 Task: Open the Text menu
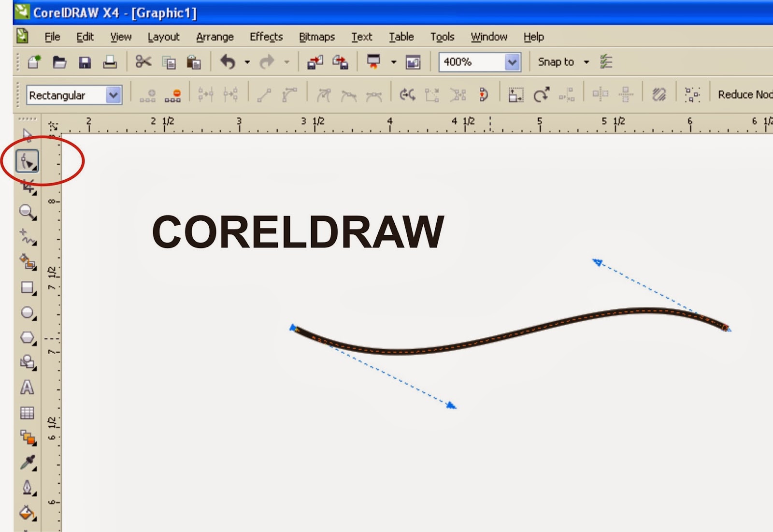(362, 37)
